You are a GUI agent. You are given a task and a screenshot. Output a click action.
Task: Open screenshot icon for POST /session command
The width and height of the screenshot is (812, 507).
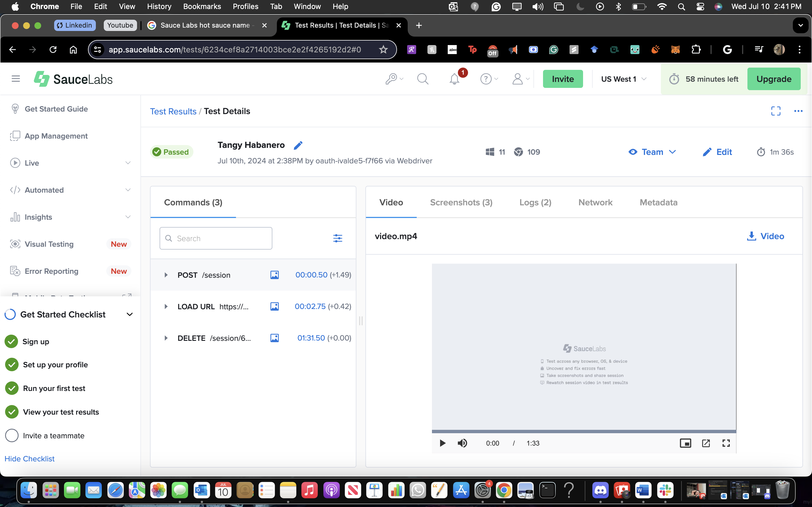274,275
